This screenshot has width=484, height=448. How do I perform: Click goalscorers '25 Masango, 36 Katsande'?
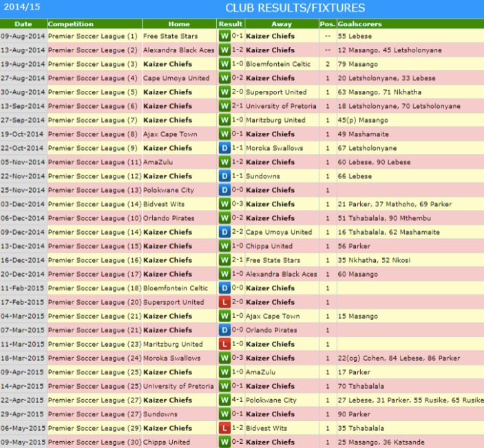381,442
